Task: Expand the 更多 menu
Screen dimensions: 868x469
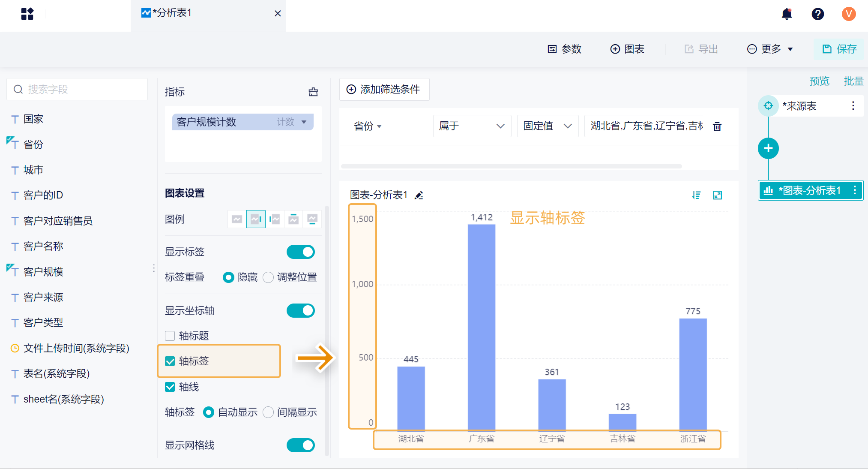Action: pyautogui.click(x=770, y=49)
